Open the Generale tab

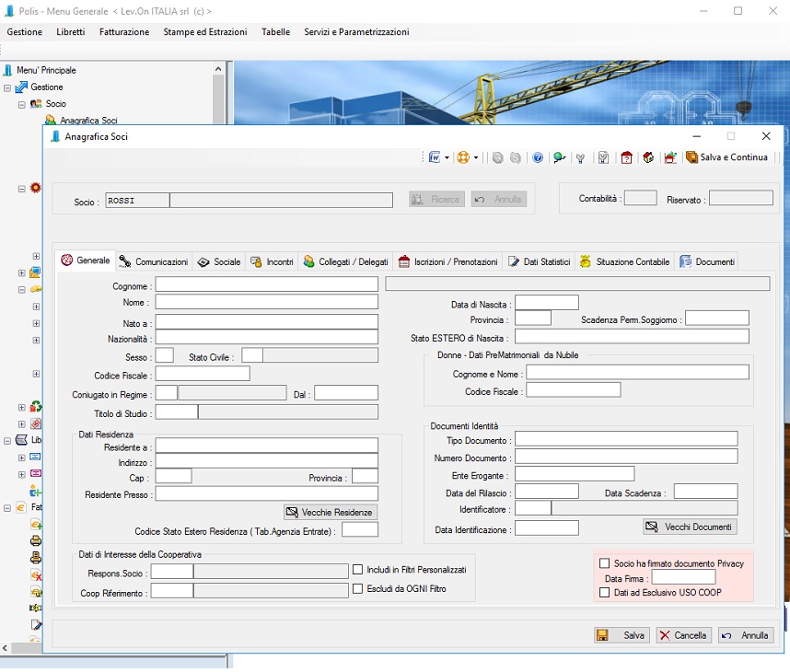click(x=86, y=261)
